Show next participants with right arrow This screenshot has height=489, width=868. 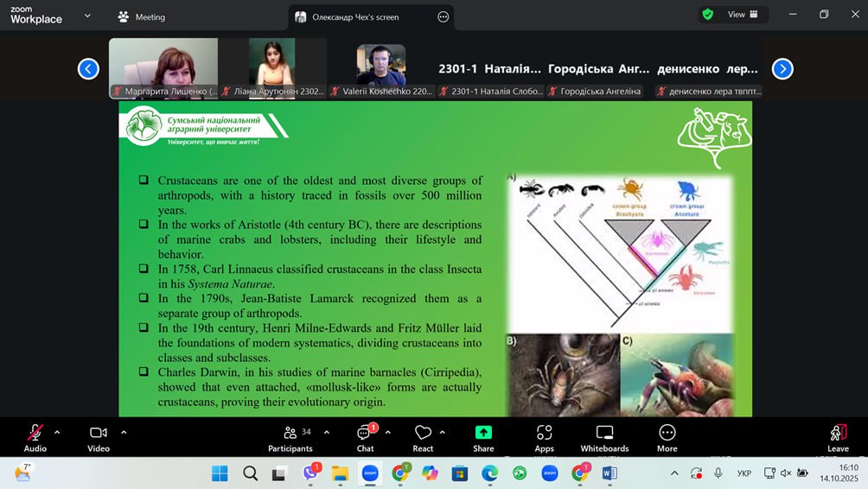[782, 69]
